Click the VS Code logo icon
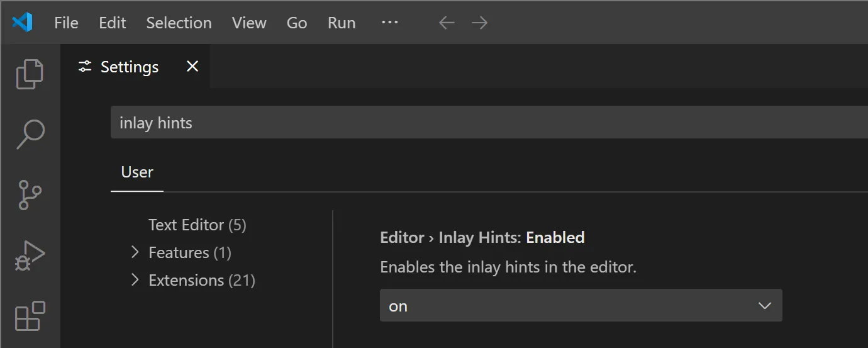Image resolution: width=868 pixels, height=348 pixels. pos(22,23)
